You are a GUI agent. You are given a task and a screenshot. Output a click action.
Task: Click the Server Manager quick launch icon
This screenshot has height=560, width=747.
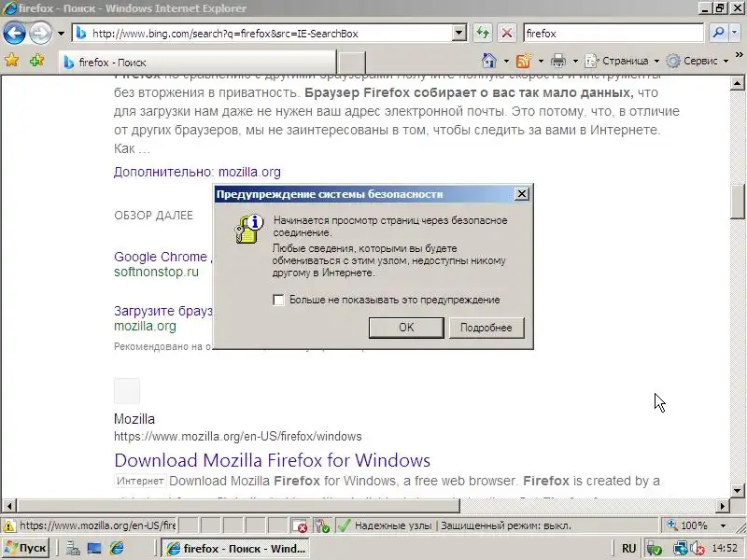pos(73,549)
